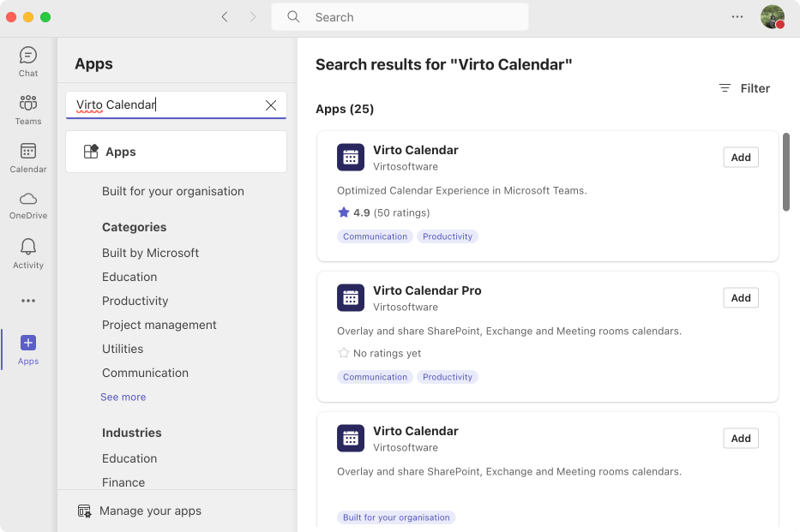Open more apps ellipsis in sidebar

click(x=28, y=301)
